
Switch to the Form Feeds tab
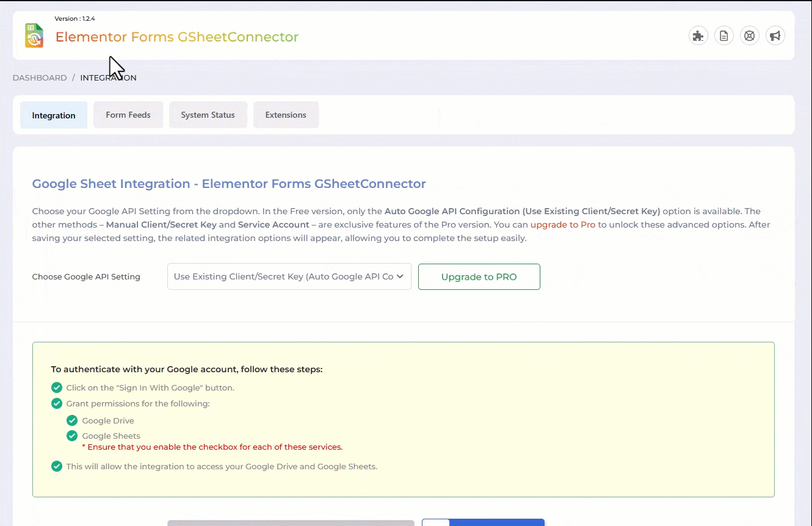(128, 115)
